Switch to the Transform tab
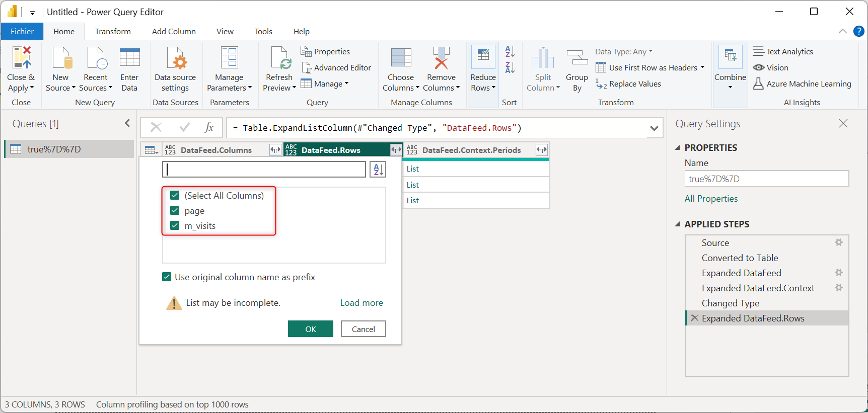Screen dimensions: 868x413 pyautogui.click(x=113, y=31)
